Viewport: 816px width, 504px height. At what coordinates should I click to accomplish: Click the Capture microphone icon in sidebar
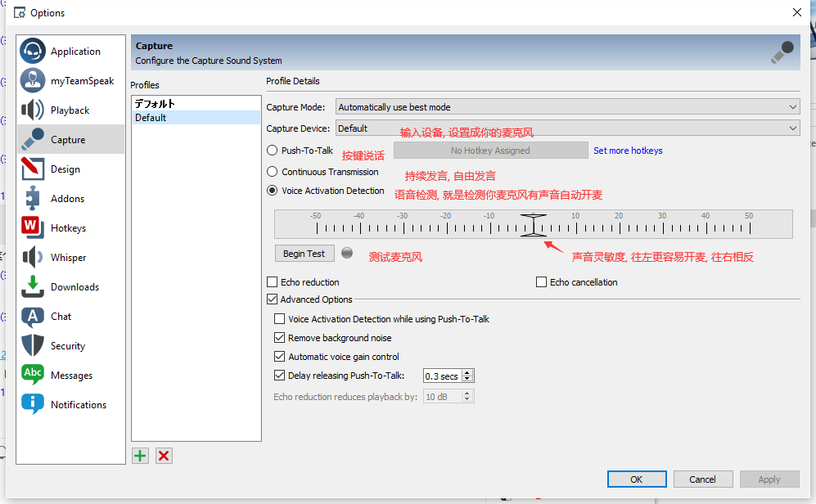pos(32,139)
